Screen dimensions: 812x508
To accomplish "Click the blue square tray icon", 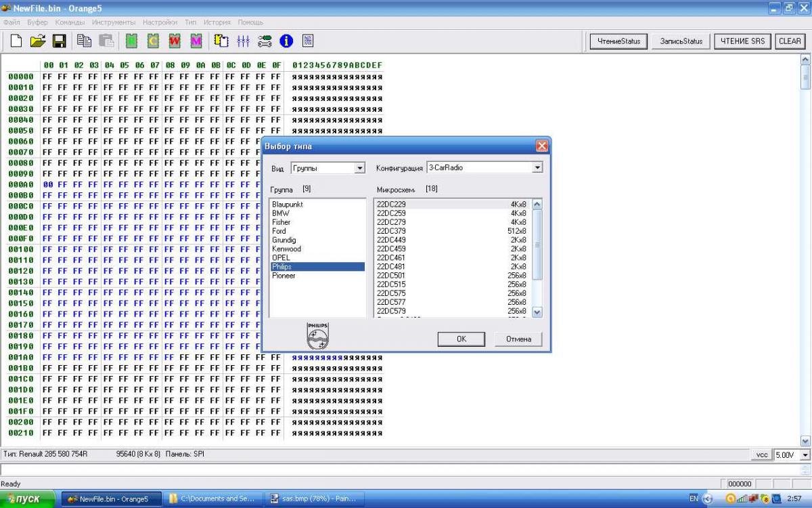I will (776, 499).
